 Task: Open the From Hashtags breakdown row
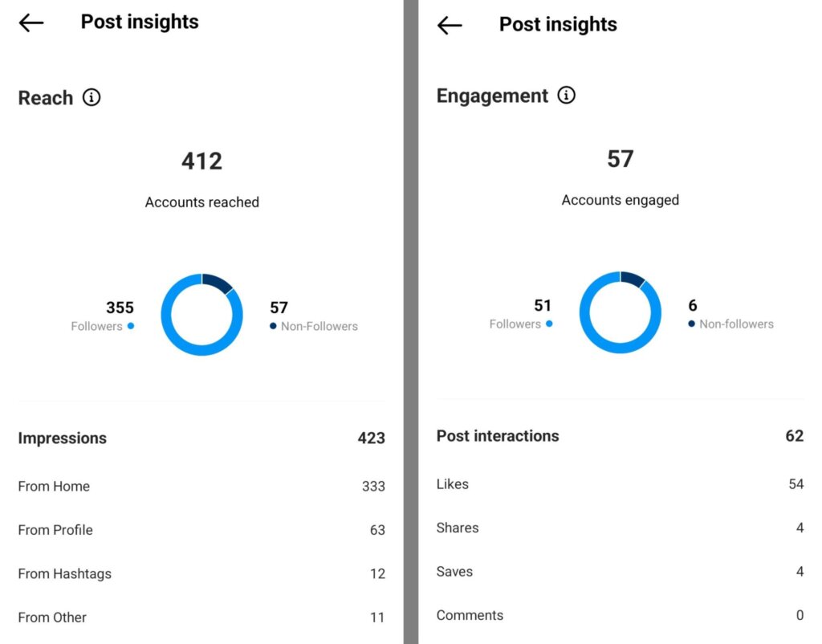(64, 574)
